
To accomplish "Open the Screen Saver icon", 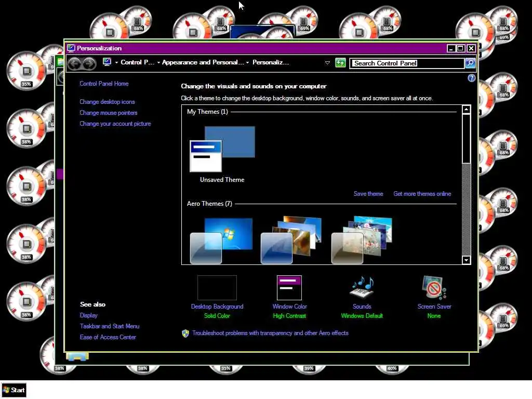I will (434, 288).
